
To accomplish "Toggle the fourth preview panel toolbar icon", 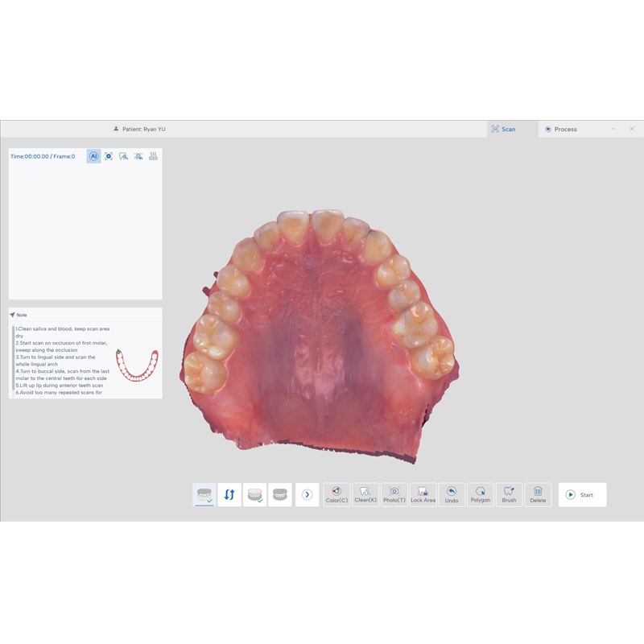I will tap(138, 156).
